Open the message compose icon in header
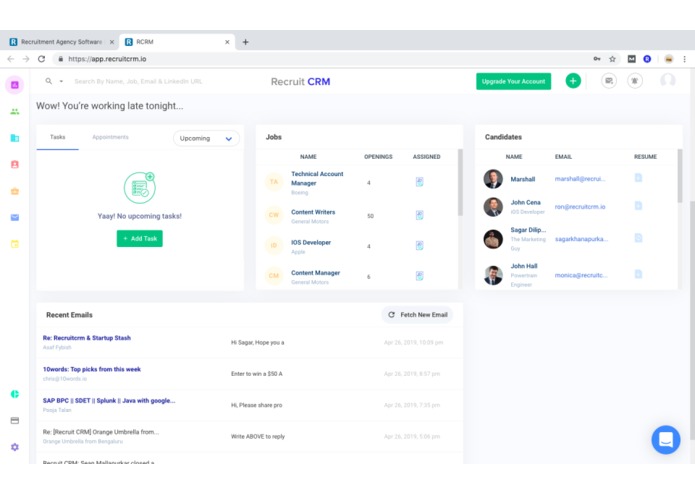 click(x=609, y=81)
